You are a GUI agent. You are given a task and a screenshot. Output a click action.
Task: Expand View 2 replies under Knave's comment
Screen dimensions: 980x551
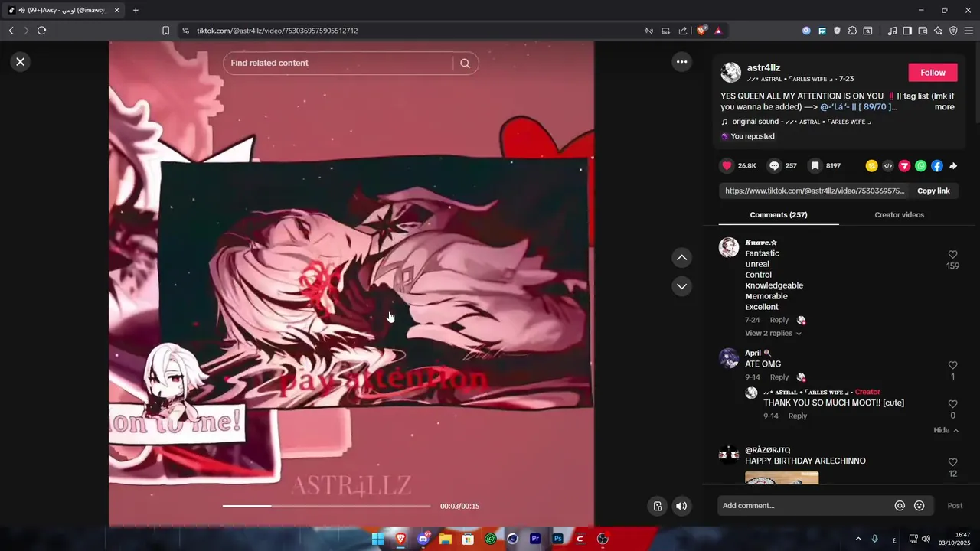point(773,334)
